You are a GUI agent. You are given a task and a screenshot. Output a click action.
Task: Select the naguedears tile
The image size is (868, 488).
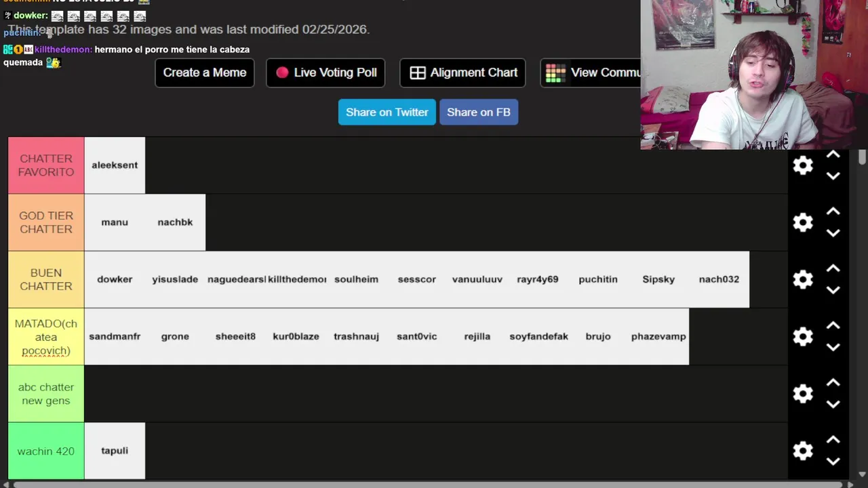point(236,279)
